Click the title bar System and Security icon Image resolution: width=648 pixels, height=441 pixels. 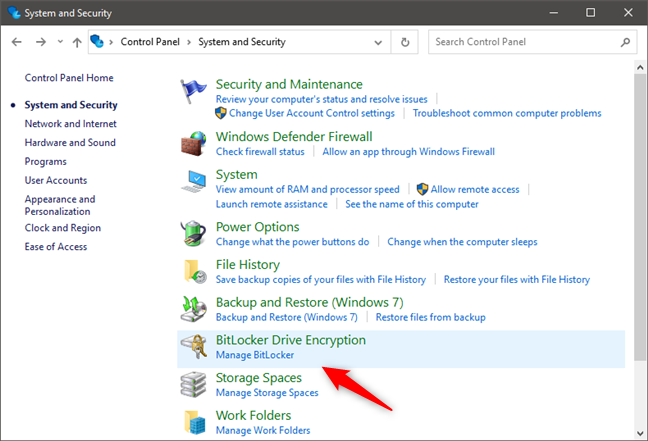point(14,12)
